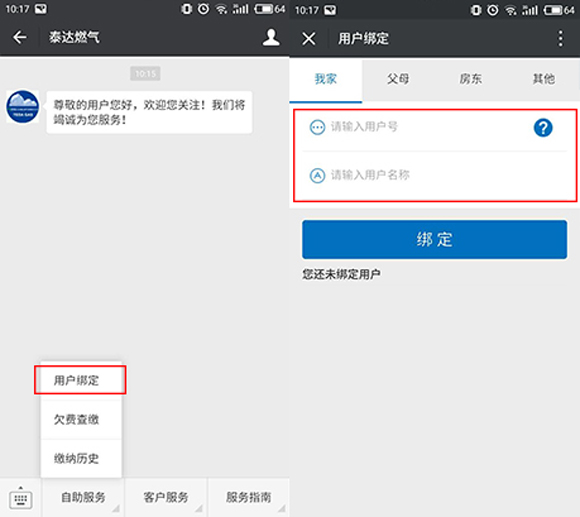Expand the 自助服务 bottom menu
The height and width of the screenshot is (517, 580).
click(83, 497)
